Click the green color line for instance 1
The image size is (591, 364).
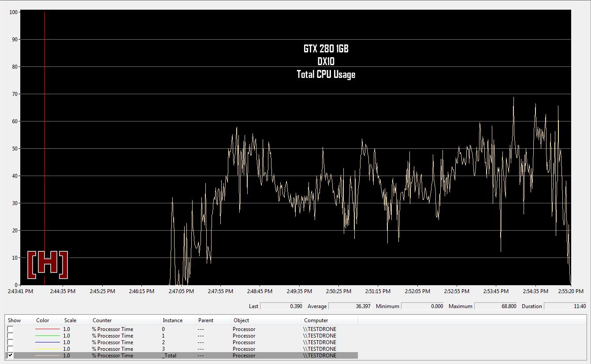(x=48, y=336)
